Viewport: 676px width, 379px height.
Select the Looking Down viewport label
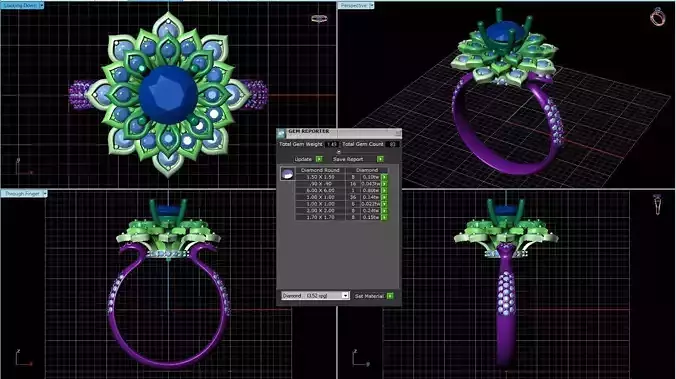[20, 6]
